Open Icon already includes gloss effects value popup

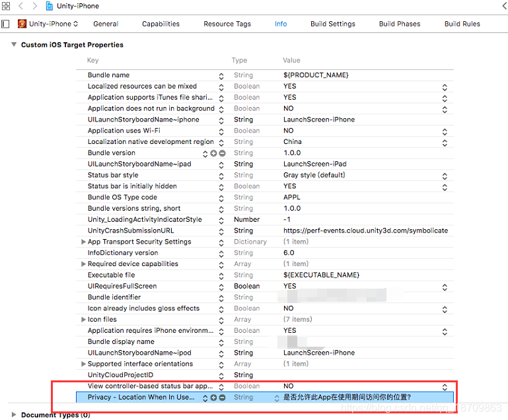pos(445,310)
